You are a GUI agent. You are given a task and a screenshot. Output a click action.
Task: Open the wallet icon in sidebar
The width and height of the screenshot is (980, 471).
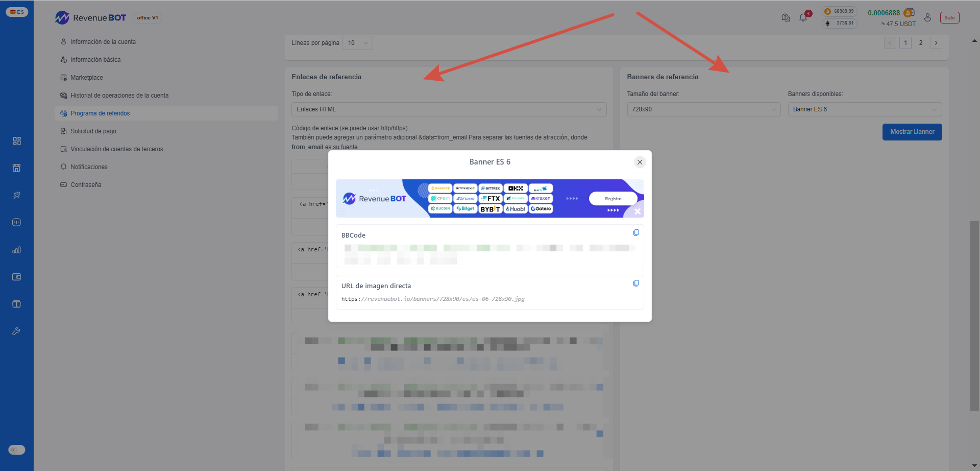tap(17, 277)
